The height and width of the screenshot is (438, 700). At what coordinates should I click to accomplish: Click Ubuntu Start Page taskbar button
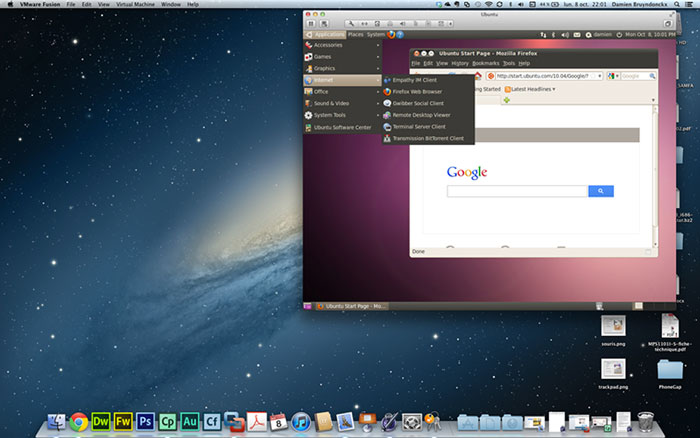(x=352, y=306)
